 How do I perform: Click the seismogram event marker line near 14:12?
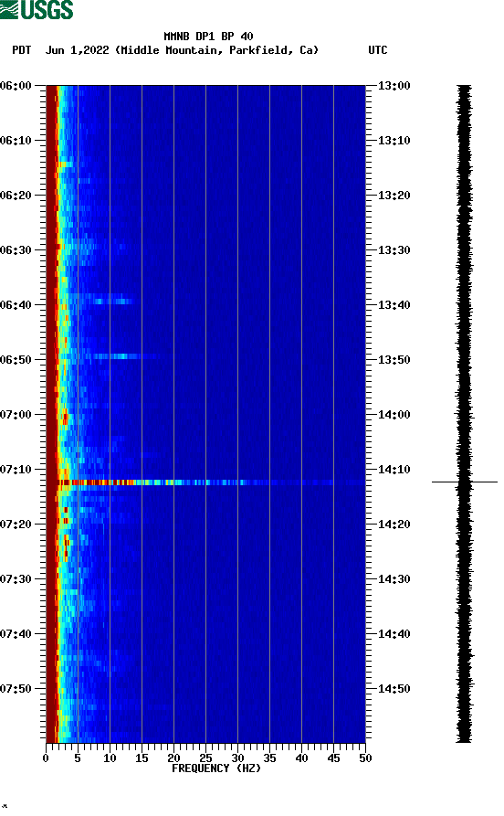tap(465, 482)
